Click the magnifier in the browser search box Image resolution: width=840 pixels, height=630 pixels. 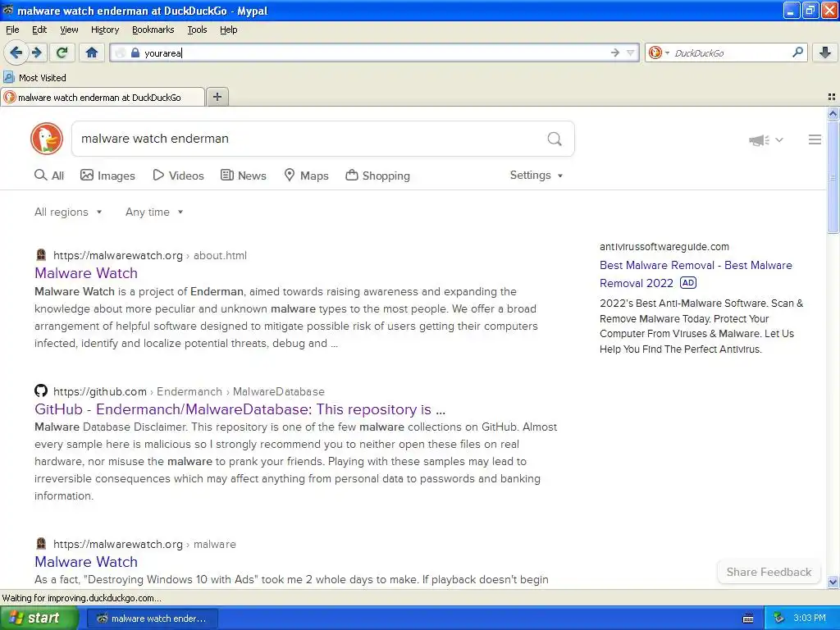pos(797,52)
